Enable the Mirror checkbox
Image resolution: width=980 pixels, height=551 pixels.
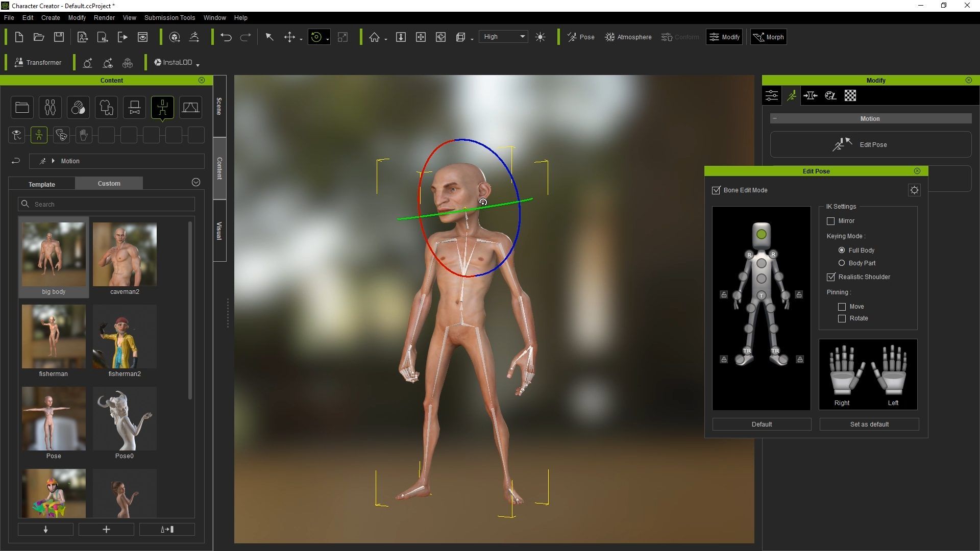click(830, 221)
